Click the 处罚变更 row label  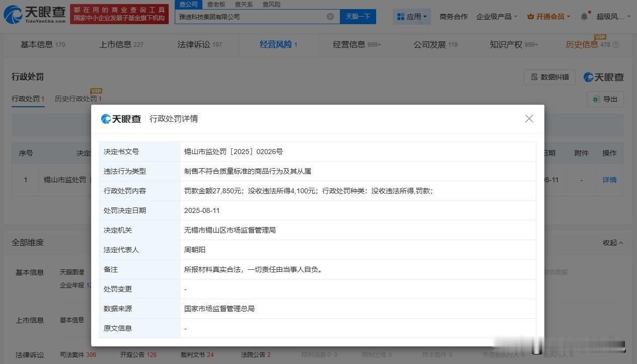[118, 289]
